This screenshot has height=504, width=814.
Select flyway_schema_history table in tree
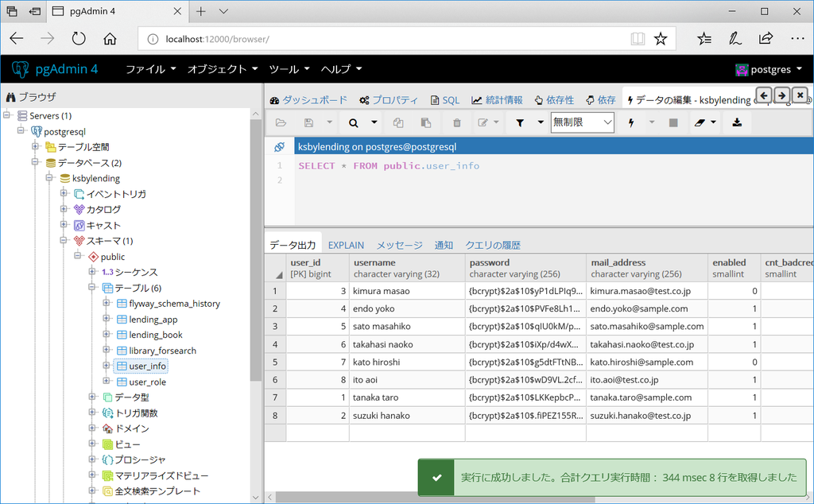coord(174,304)
